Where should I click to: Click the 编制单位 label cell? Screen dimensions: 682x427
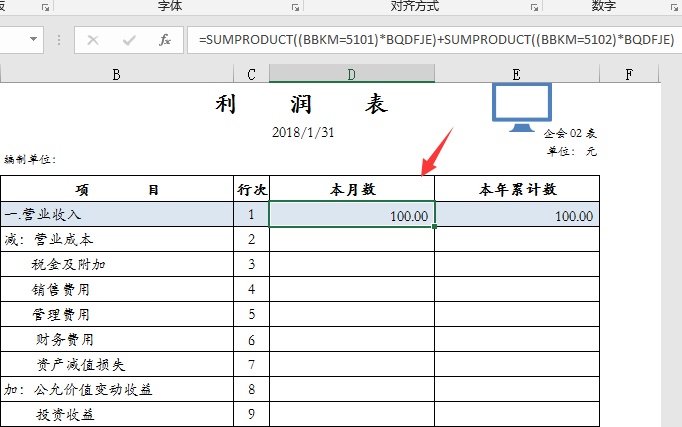30,160
